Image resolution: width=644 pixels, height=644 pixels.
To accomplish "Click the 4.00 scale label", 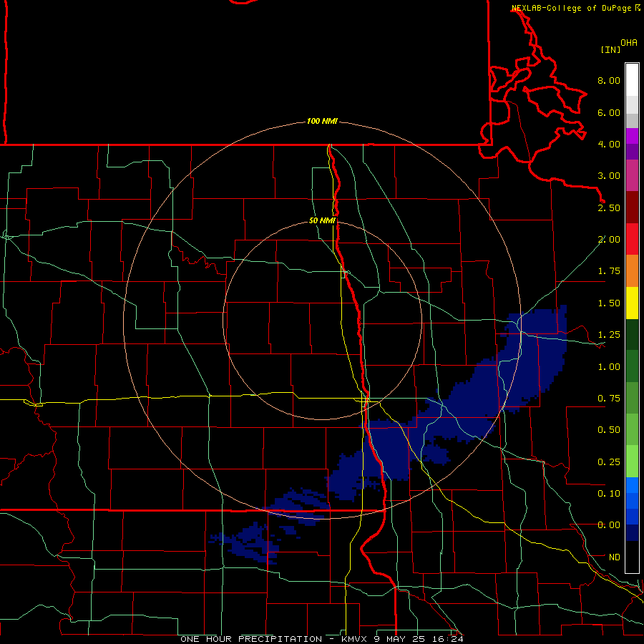I will point(609,144).
